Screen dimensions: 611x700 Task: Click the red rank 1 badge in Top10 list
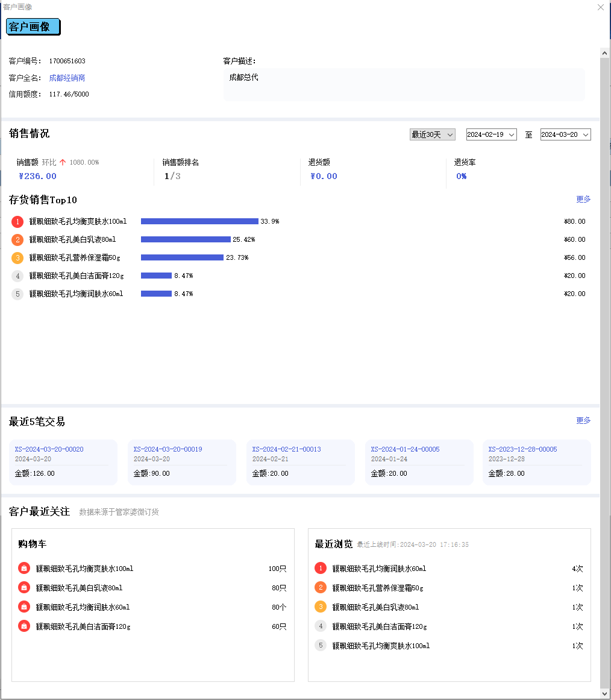(17, 221)
